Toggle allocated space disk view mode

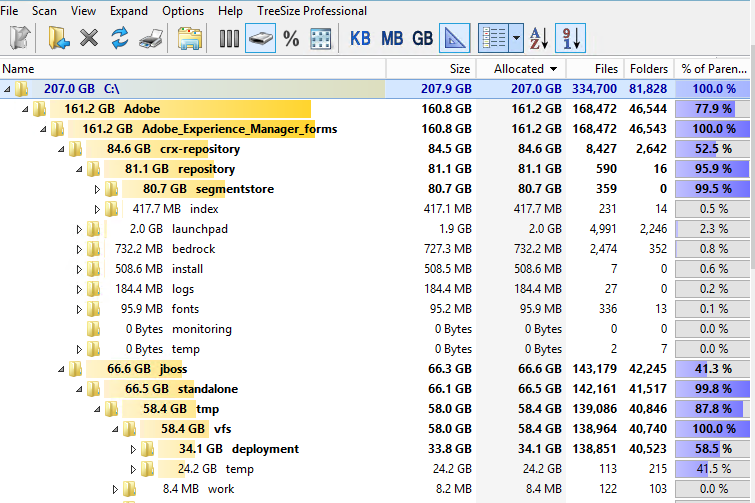pyautogui.click(x=260, y=38)
